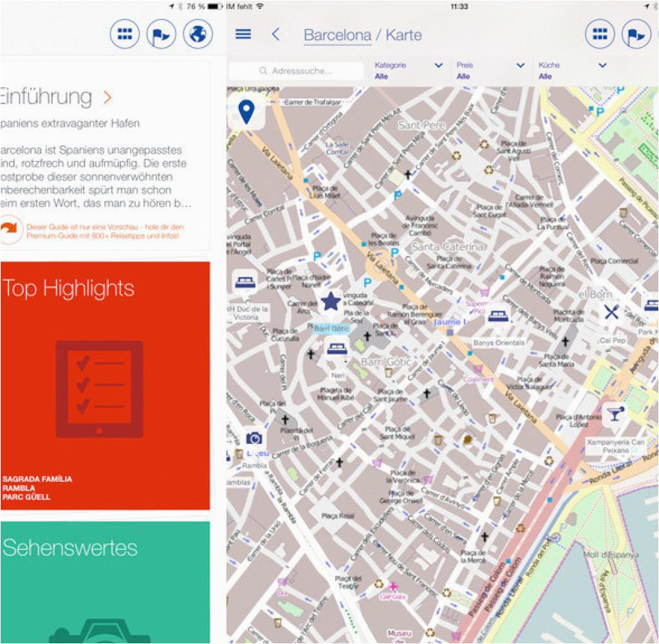Tap the RAMBLA highlight text
The width and height of the screenshot is (659, 644).
19,488
